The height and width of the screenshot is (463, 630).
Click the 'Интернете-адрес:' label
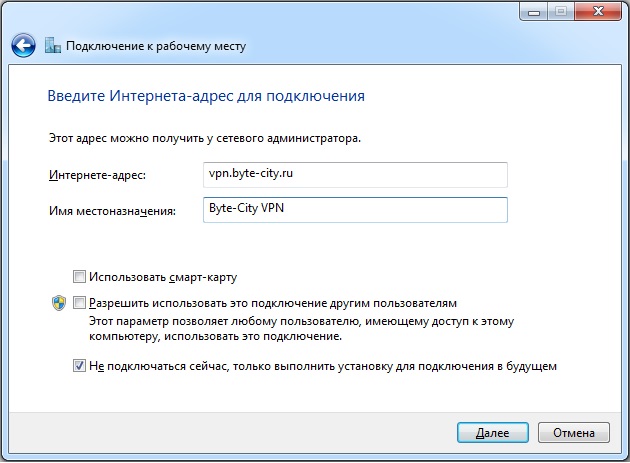point(97,176)
